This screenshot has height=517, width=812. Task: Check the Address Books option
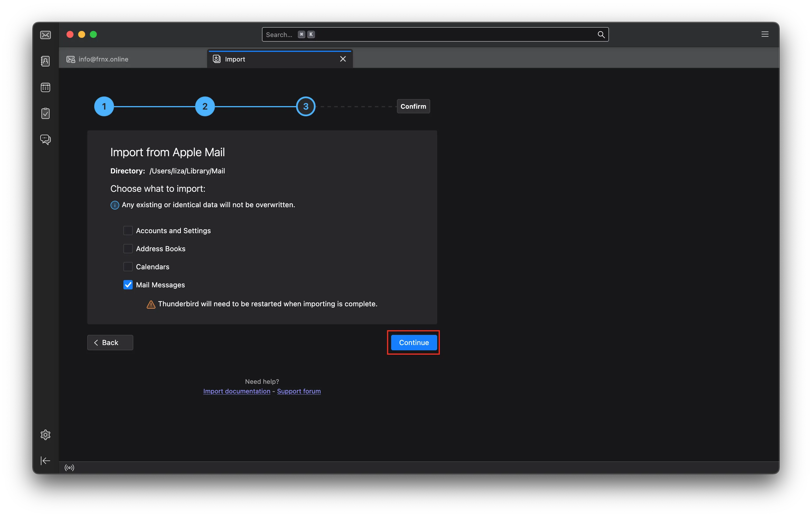tap(128, 249)
